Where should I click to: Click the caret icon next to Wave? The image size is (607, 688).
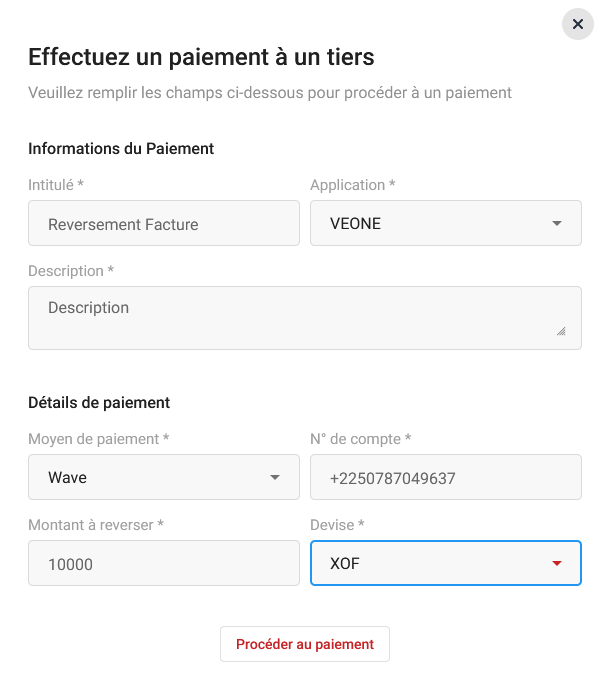click(275, 478)
